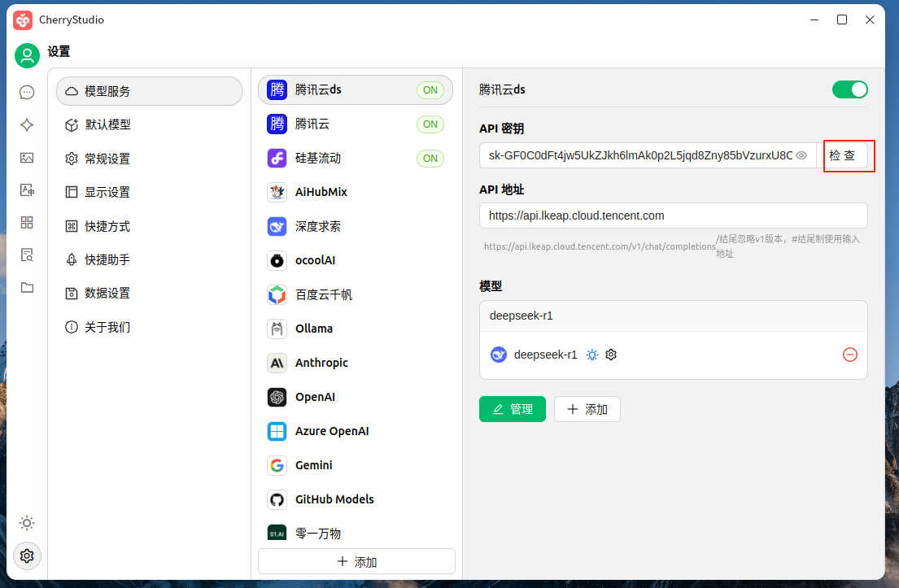Toggle the 腾讯云ds service enable switch

click(849, 89)
